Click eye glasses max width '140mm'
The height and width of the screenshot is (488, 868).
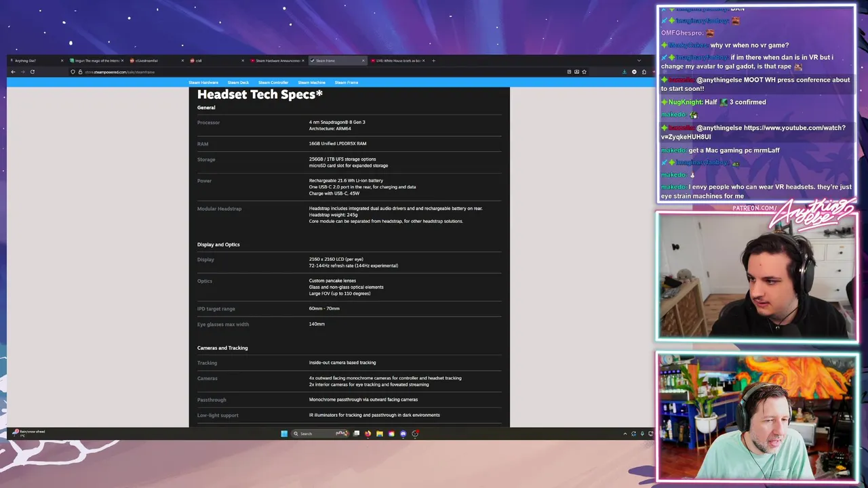(x=317, y=324)
